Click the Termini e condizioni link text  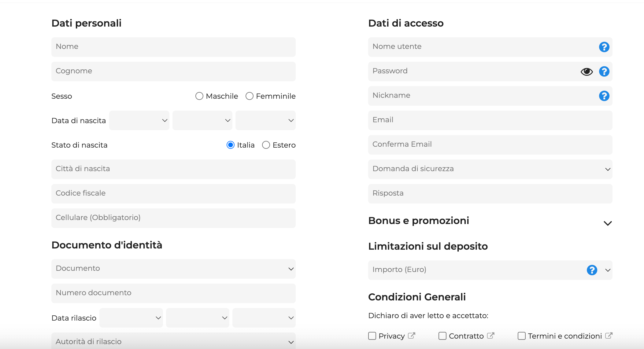565,336
